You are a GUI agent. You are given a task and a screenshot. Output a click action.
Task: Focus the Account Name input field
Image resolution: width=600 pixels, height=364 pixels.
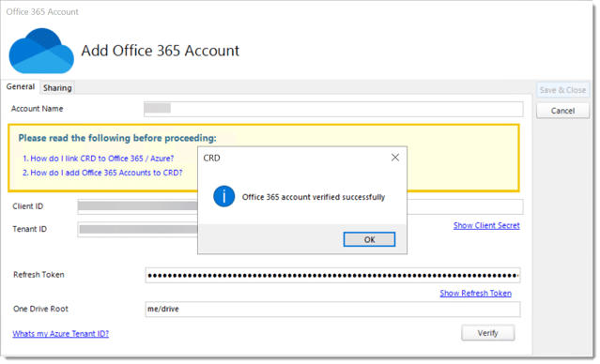333,109
